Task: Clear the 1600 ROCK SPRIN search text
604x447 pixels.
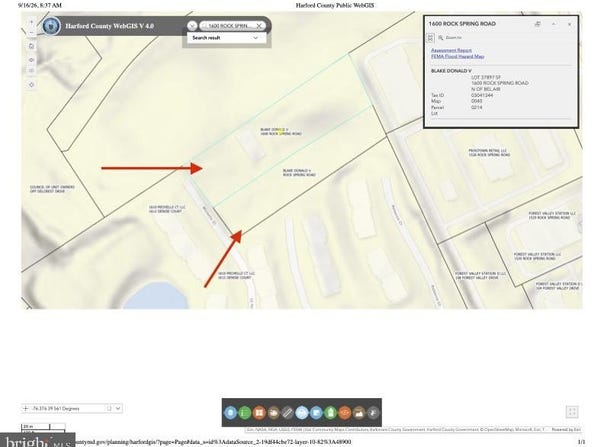Action: [x=259, y=26]
